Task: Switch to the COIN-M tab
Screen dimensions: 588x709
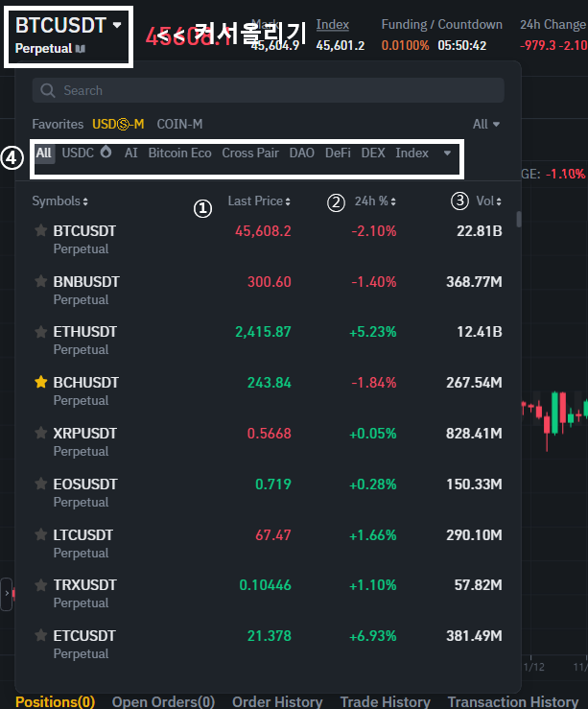Action: [179, 124]
